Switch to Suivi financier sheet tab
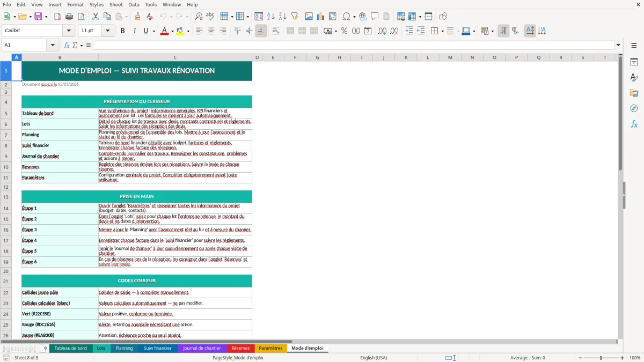This screenshot has width=644, height=362. point(157,348)
